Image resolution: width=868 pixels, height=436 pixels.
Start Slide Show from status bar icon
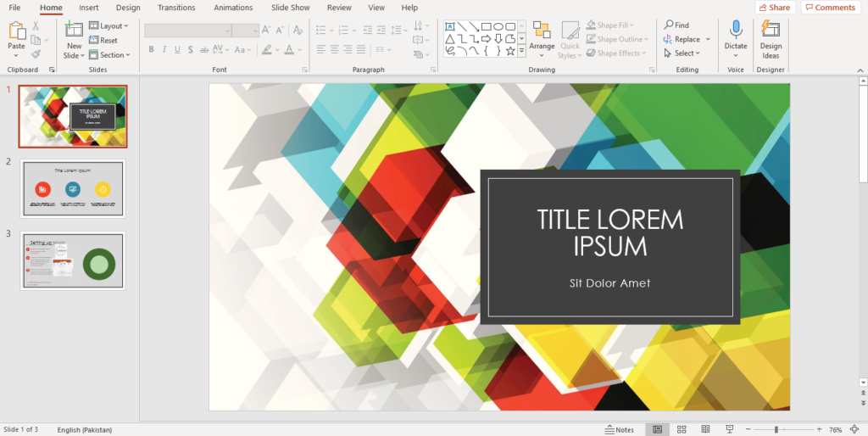[730, 429]
